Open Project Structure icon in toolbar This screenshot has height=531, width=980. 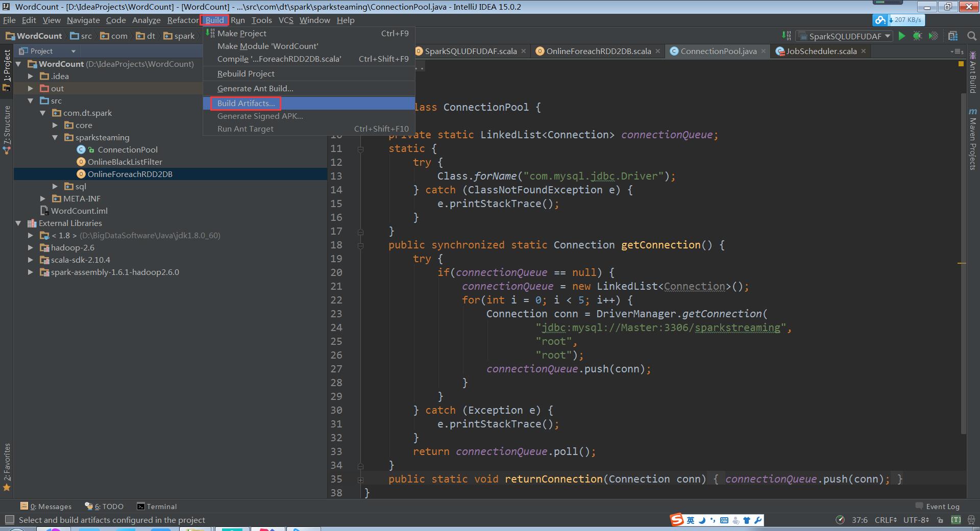click(x=953, y=36)
